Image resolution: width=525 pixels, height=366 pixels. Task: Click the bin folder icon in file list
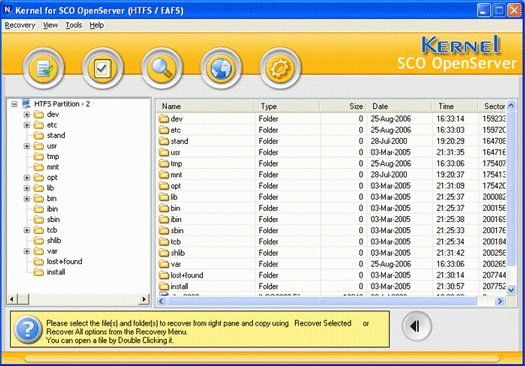tap(164, 208)
